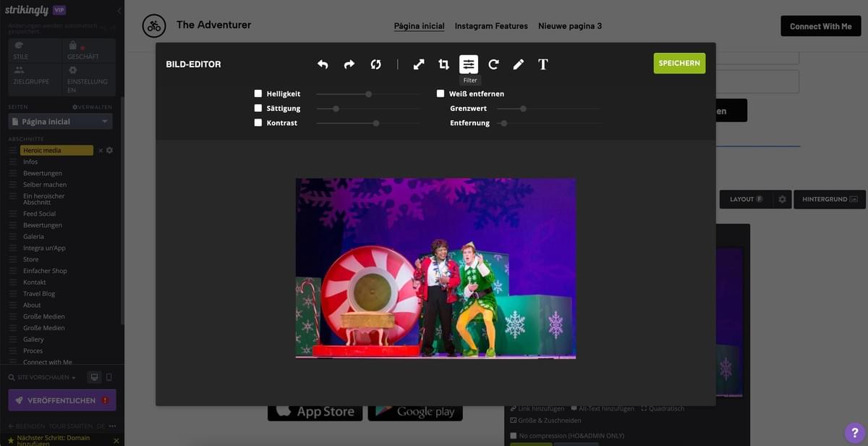Image resolution: width=868 pixels, height=446 pixels.
Task: Enable the Weiß entfernen checkbox
Action: click(x=441, y=93)
